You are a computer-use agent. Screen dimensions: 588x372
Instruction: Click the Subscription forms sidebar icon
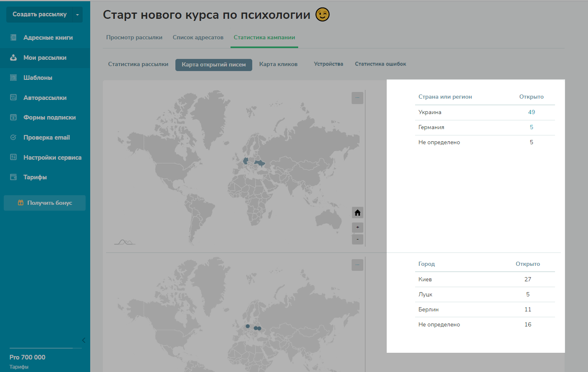(x=13, y=117)
